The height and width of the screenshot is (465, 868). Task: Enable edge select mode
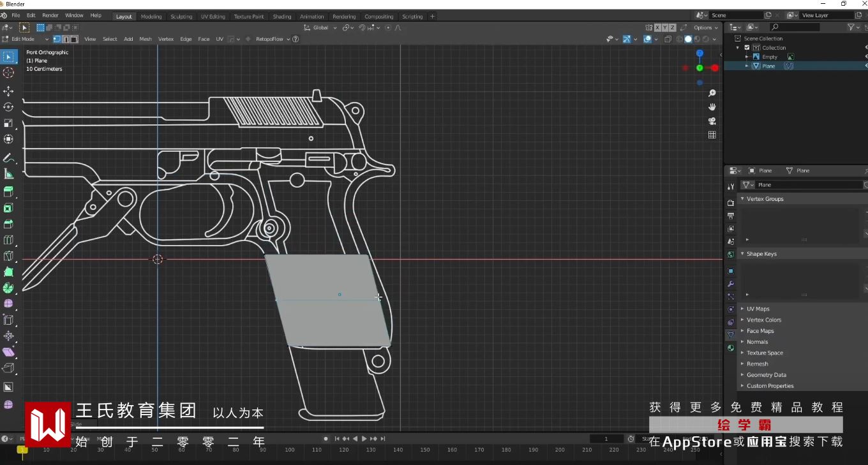[66, 39]
